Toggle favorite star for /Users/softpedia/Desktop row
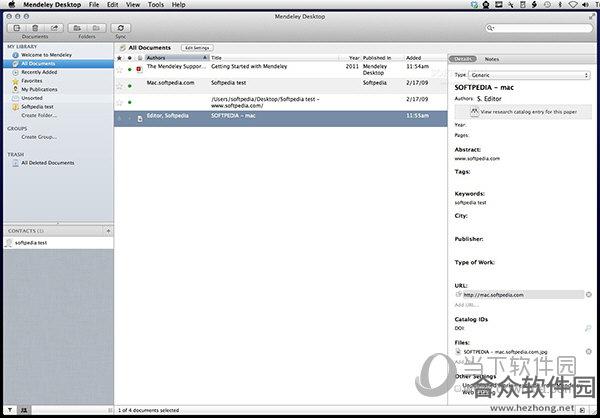 pyautogui.click(x=119, y=103)
